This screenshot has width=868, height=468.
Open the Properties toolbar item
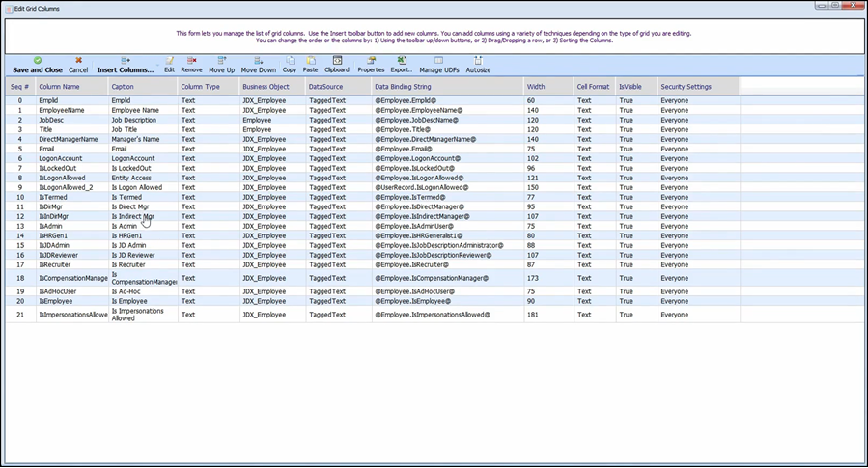[x=371, y=65]
